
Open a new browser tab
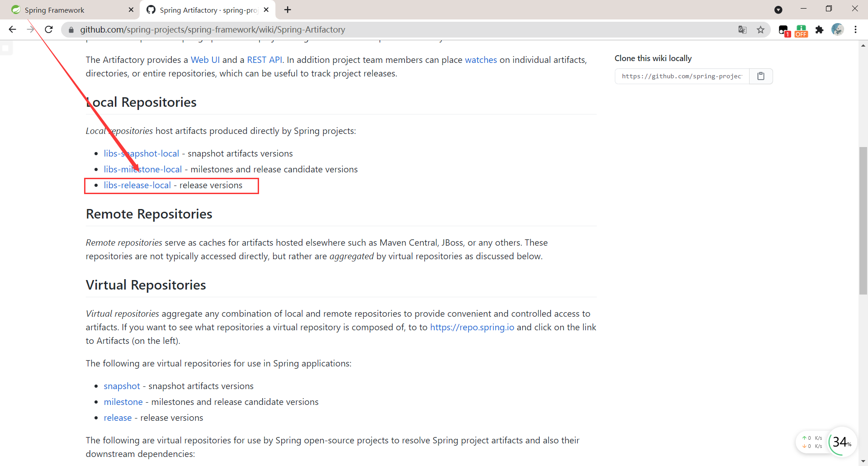288,10
